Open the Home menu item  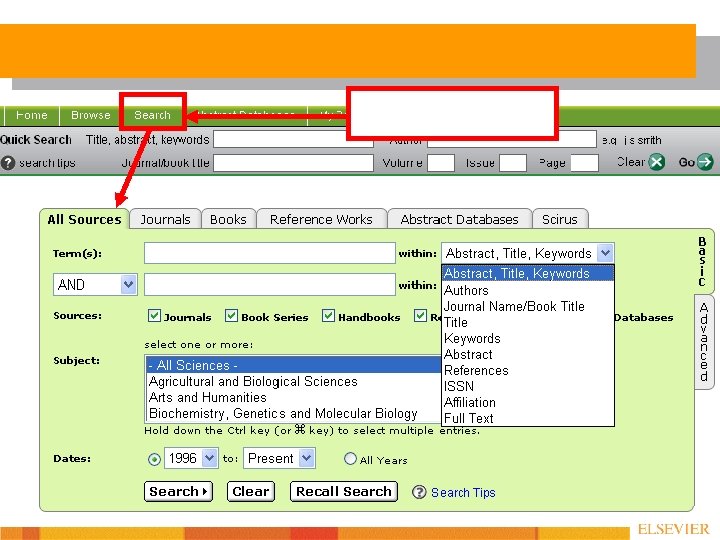[x=32, y=115]
